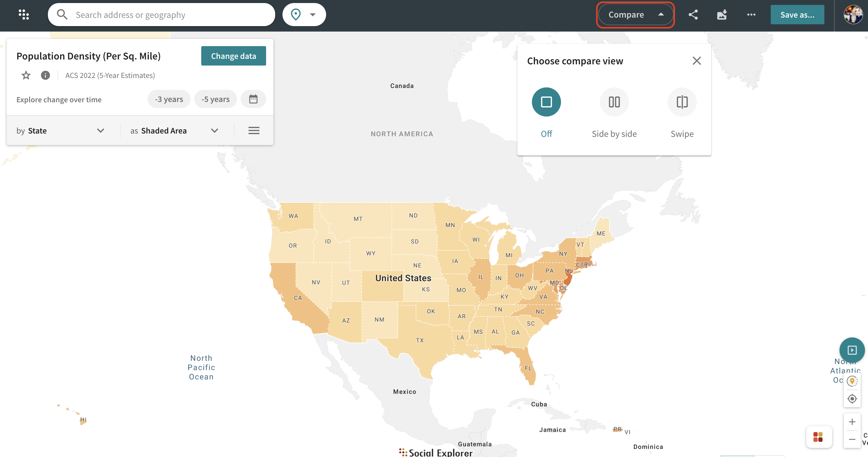Share the current map view
The width and height of the screenshot is (868, 457).
pyautogui.click(x=693, y=15)
